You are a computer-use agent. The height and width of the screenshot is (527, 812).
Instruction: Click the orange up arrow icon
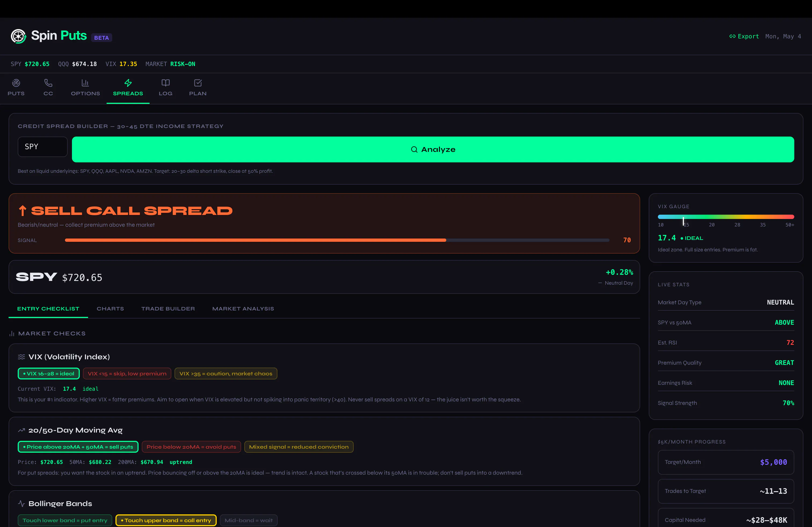click(23, 211)
